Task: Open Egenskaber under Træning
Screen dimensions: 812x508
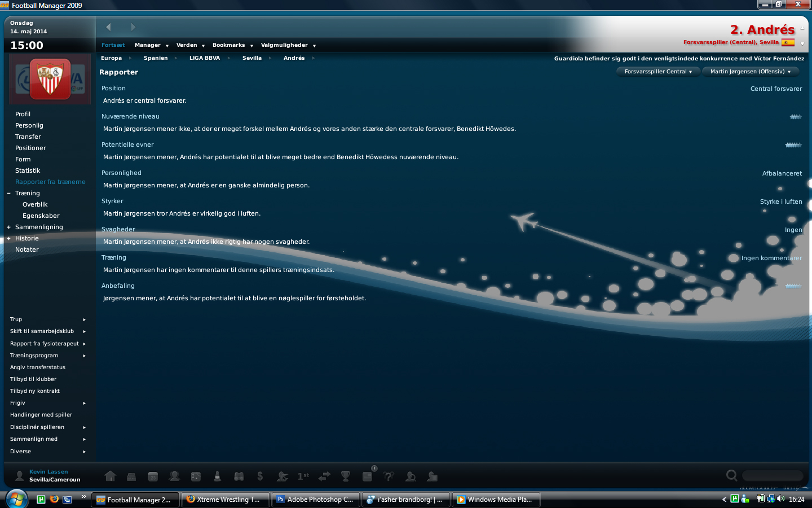Action: coord(41,216)
